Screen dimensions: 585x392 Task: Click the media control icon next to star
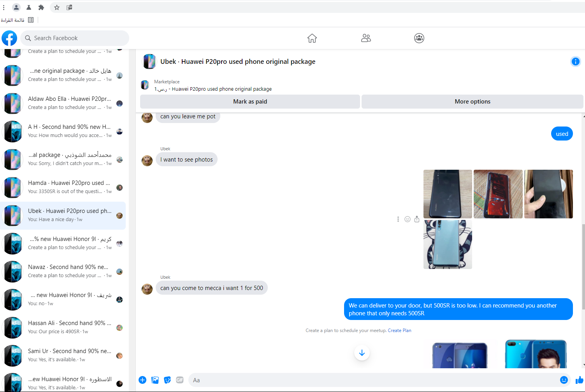click(69, 7)
